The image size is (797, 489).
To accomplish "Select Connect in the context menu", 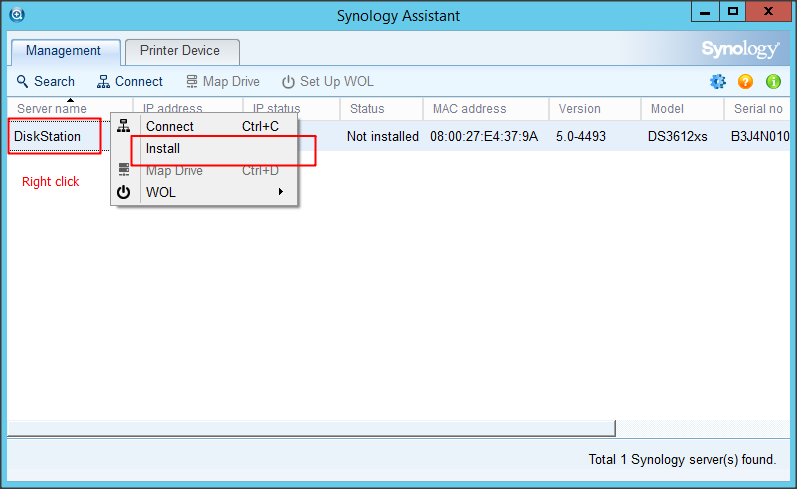I will coord(170,126).
